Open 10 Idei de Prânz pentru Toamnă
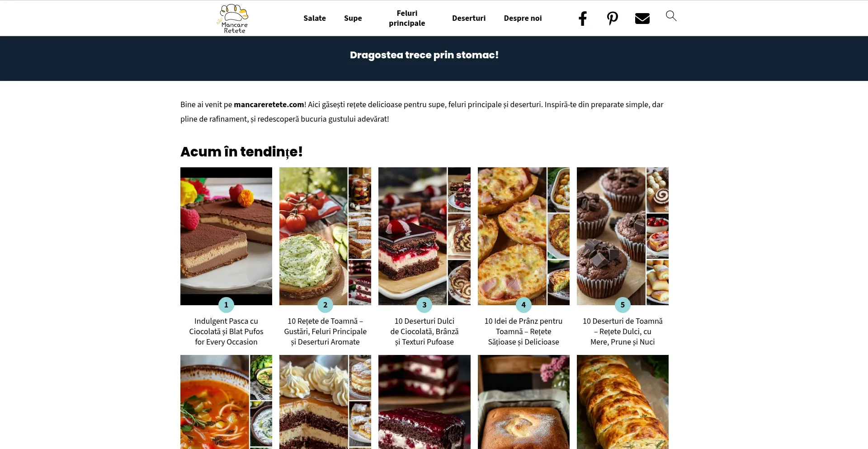 [524, 331]
